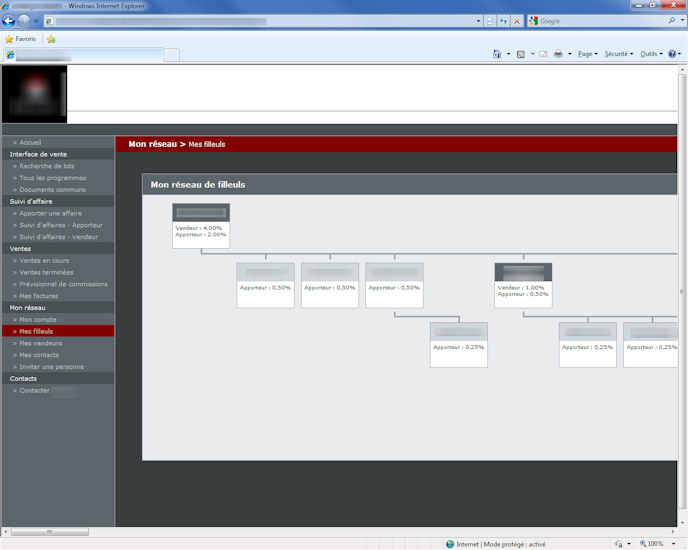688x550 pixels.
Task: Click the search magnifier icon
Action: (671, 20)
